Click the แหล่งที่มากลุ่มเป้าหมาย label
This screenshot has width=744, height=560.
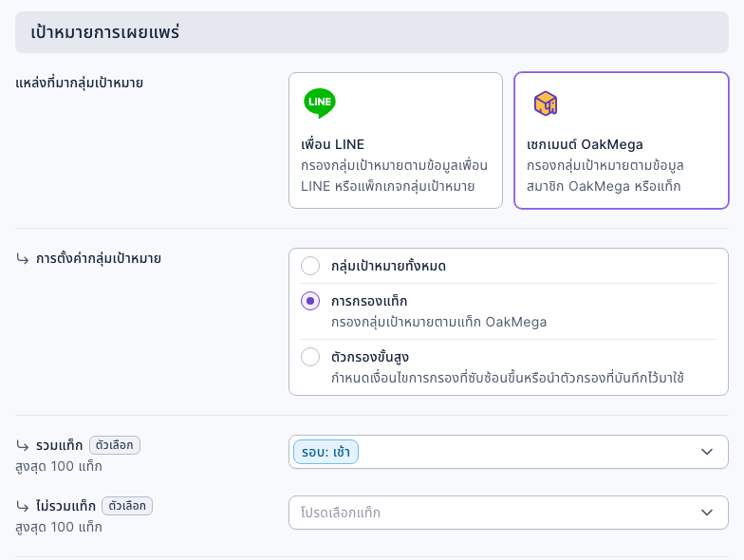pyautogui.click(x=80, y=83)
